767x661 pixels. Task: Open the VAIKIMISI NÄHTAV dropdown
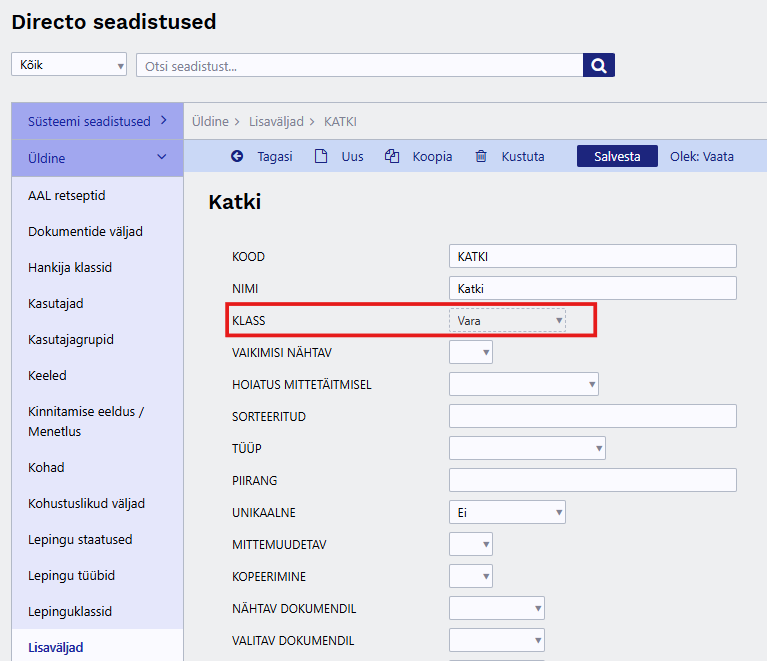(471, 352)
